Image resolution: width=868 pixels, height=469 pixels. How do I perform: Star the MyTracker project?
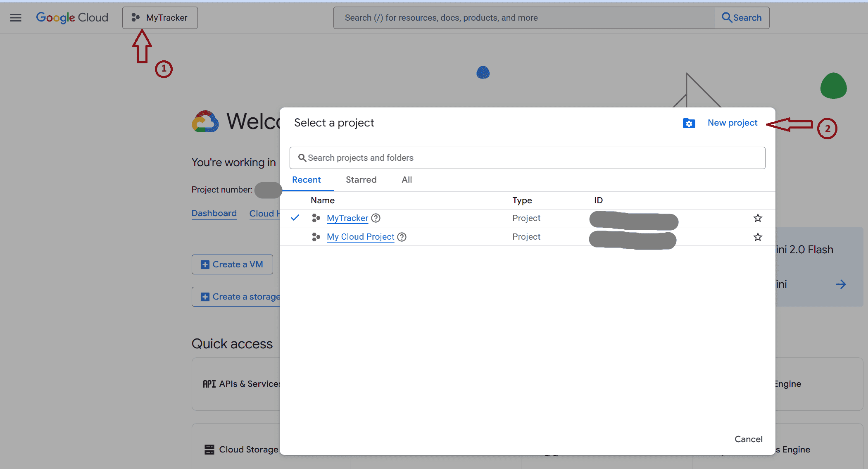tap(757, 218)
